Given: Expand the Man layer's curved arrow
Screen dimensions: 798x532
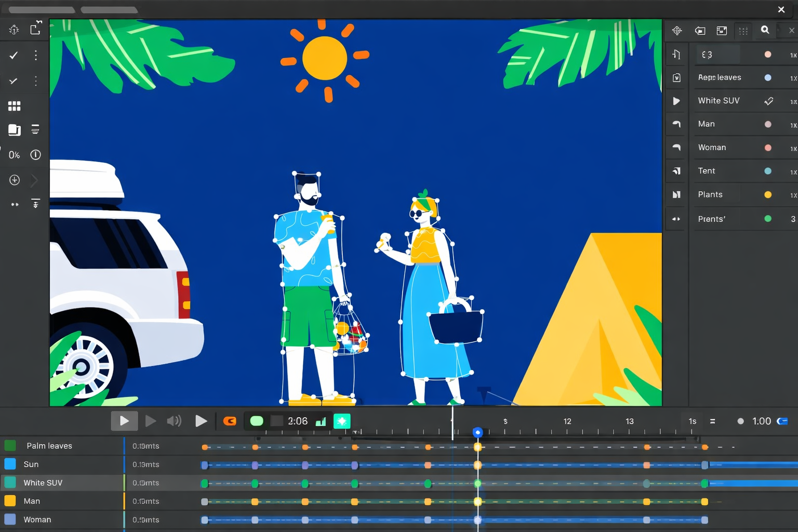Looking at the screenshot, I should (x=676, y=124).
